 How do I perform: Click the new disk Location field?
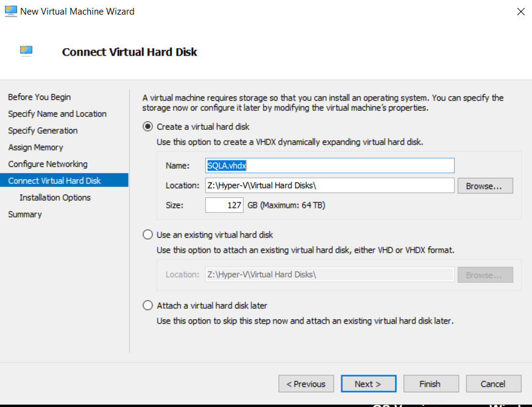tap(330, 185)
